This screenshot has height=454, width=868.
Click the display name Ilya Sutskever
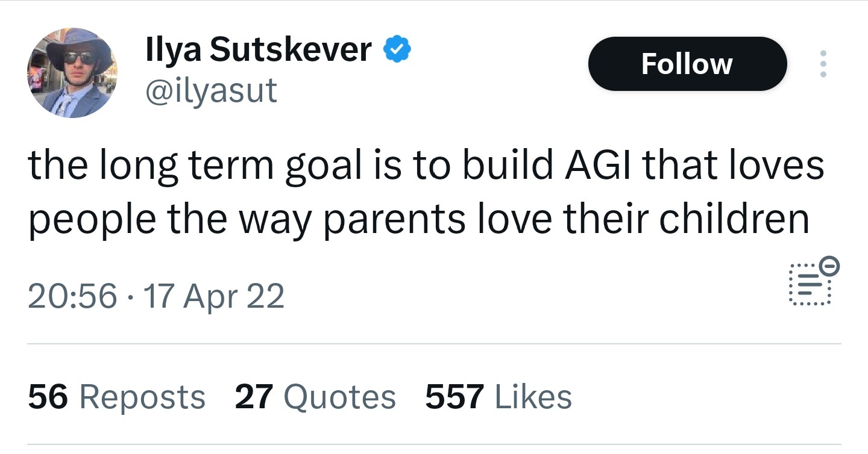click(x=259, y=49)
